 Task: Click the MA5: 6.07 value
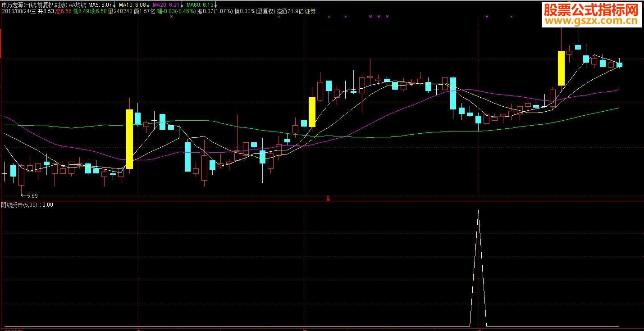[x=100, y=5]
